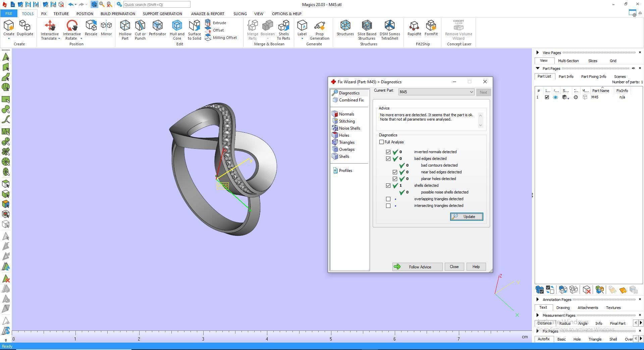
Task: Open Label dropdown arrow
Action: point(302,39)
